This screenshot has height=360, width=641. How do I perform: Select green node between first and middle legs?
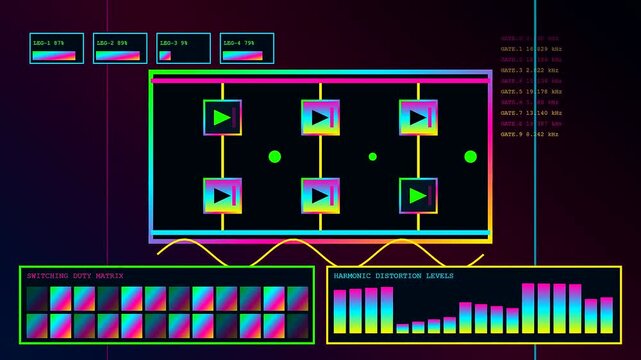(x=275, y=157)
